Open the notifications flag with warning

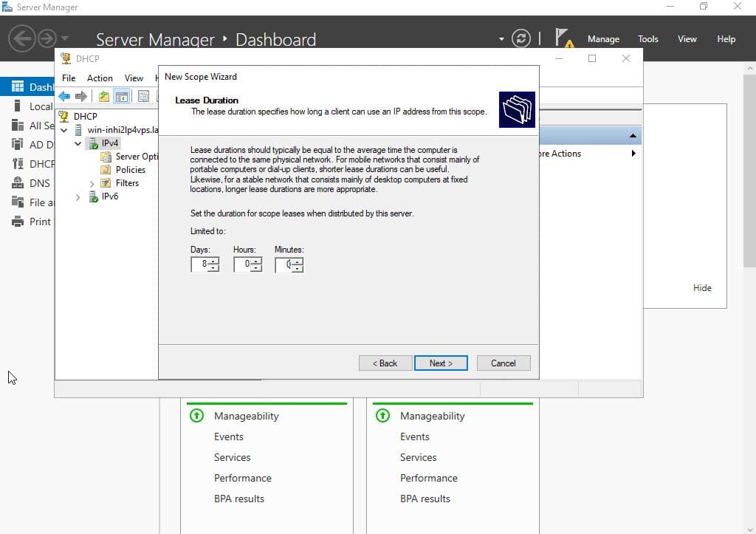click(x=564, y=38)
